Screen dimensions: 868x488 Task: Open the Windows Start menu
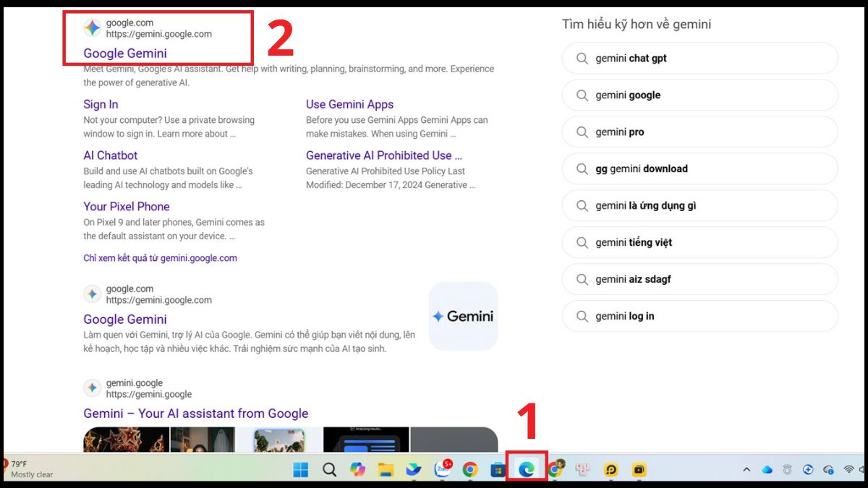tap(301, 470)
